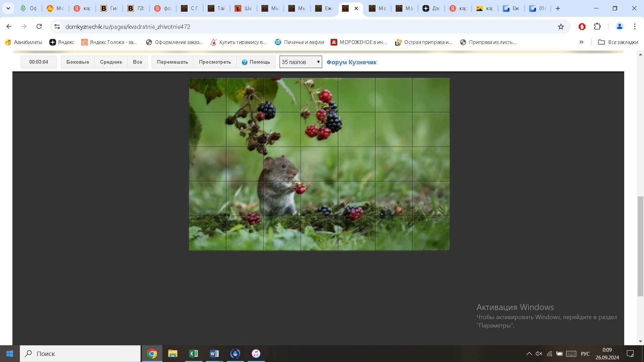Open Word from the taskbar
Image resolution: width=644 pixels, height=362 pixels.
coord(214,354)
